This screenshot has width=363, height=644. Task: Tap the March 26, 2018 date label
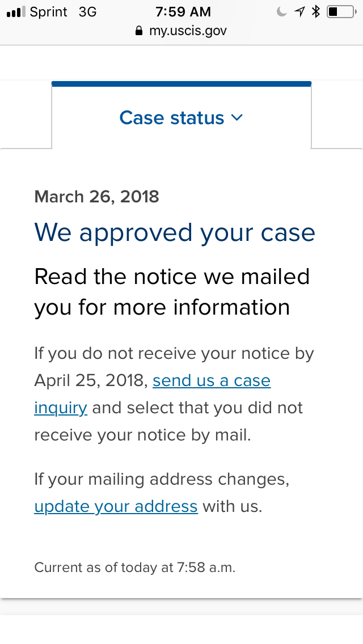coord(96,197)
